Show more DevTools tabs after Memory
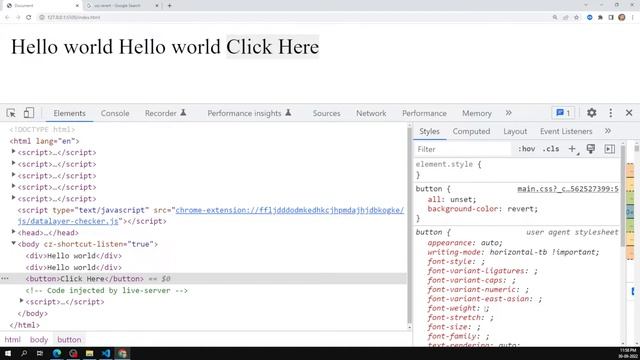The width and height of the screenshot is (640, 360). click(509, 113)
